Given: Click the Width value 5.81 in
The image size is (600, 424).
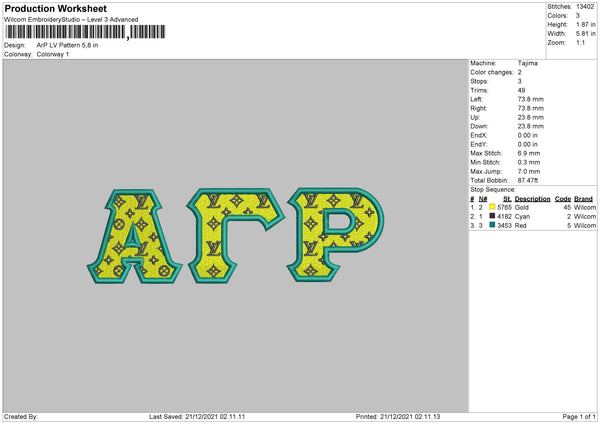Looking at the screenshot, I should point(586,34).
